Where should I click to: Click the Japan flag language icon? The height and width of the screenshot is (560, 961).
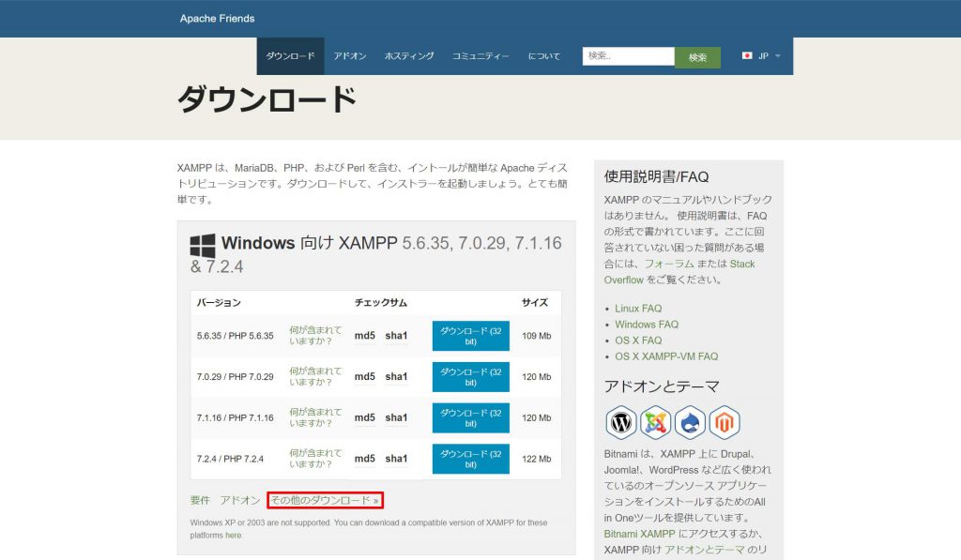tap(746, 55)
